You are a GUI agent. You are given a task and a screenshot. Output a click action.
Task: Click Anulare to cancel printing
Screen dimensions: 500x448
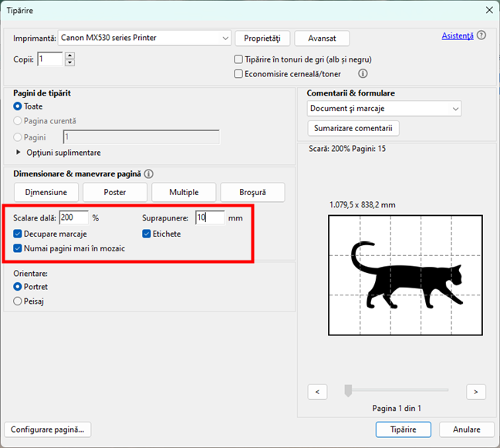[467, 429]
